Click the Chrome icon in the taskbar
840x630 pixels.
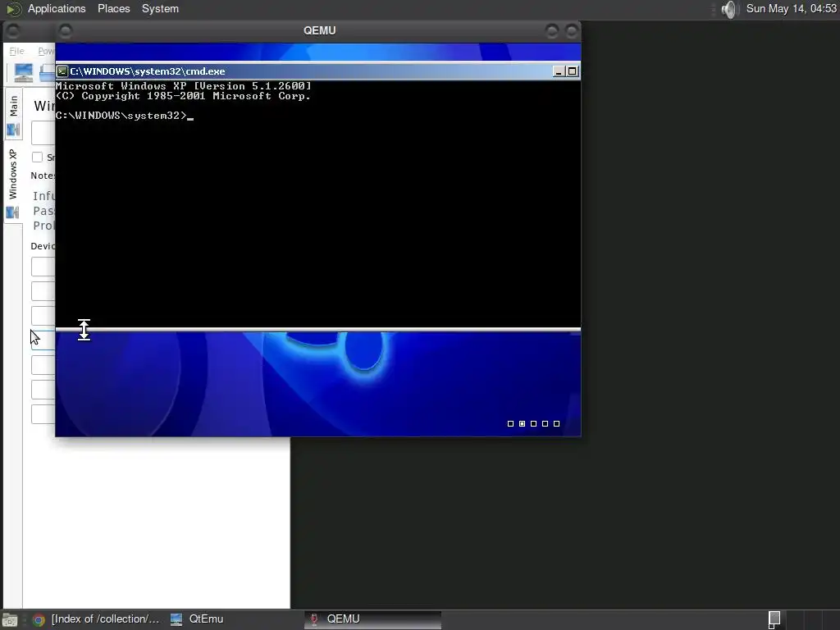point(39,620)
